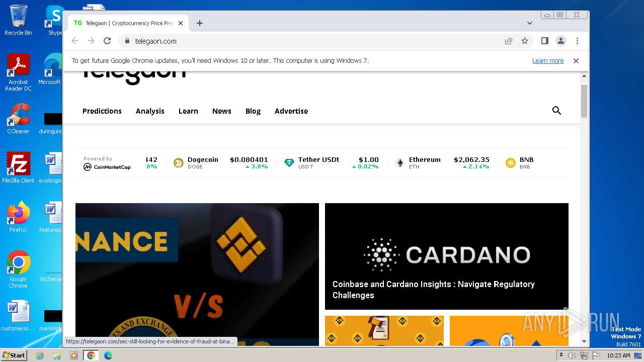Open the Advertise menu item
This screenshot has width=644, height=362.
[291, 111]
